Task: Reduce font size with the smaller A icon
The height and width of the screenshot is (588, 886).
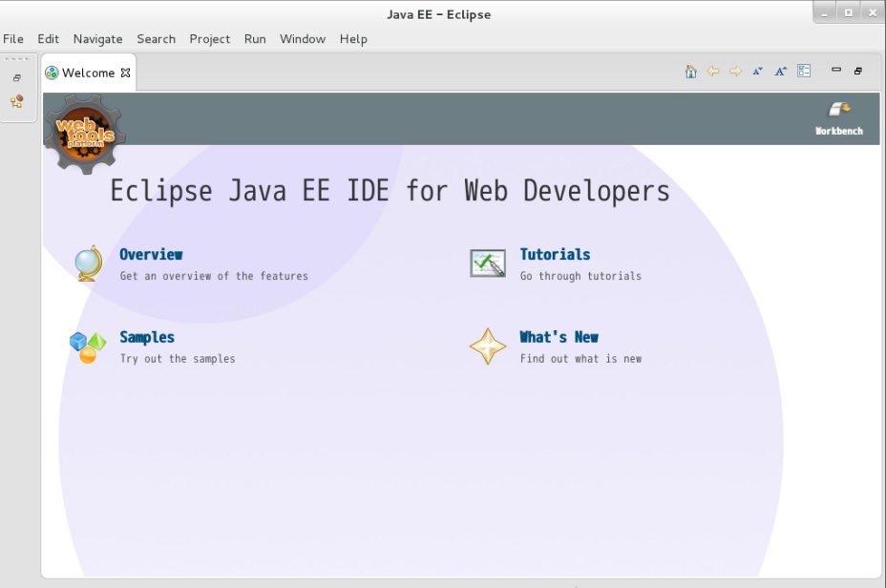Action: (x=758, y=72)
